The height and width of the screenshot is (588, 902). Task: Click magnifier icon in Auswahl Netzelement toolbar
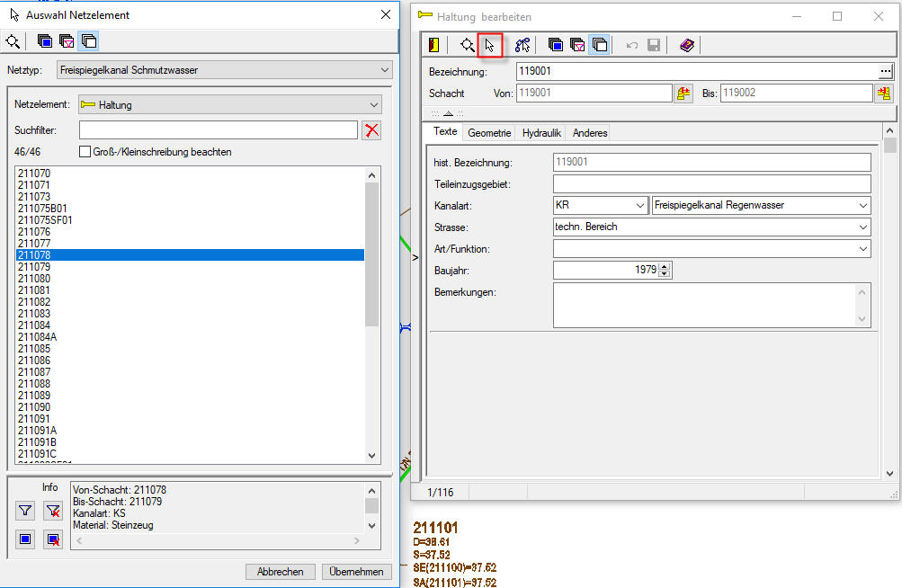coord(13,40)
